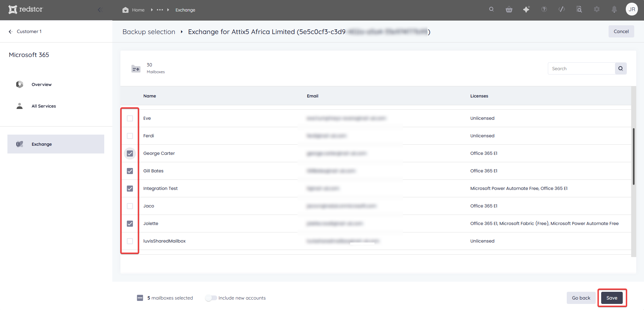This screenshot has height=310, width=644.
Task: Open the settings gear icon
Action: point(597,9)
